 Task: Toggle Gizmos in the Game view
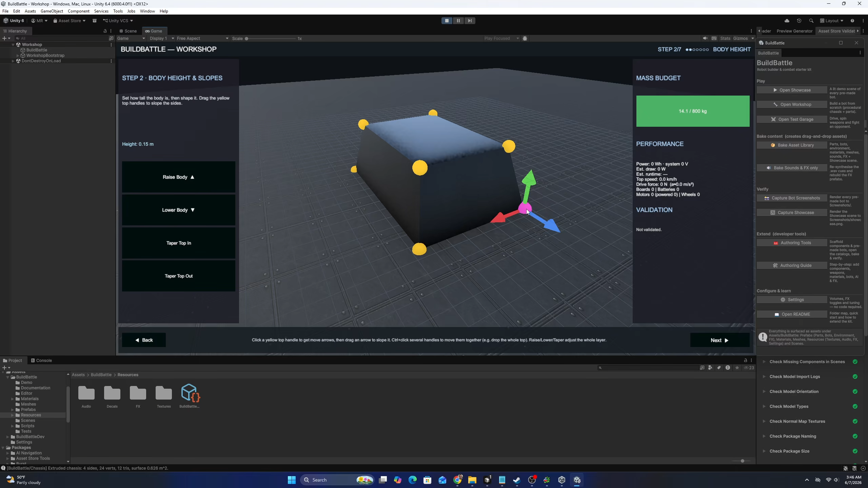tap(741, 38)
